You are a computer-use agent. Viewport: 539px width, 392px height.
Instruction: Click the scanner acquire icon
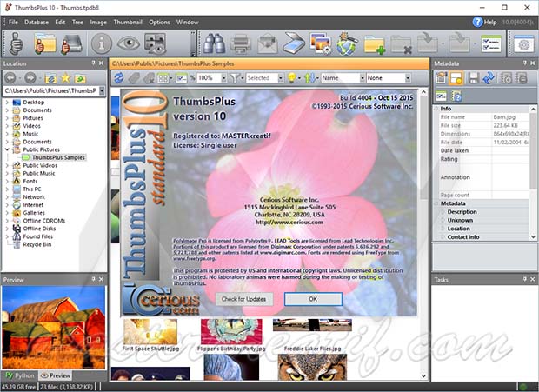pos(294,43)
